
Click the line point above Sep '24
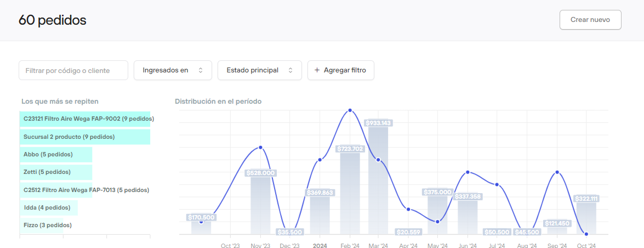coord(557,172)
